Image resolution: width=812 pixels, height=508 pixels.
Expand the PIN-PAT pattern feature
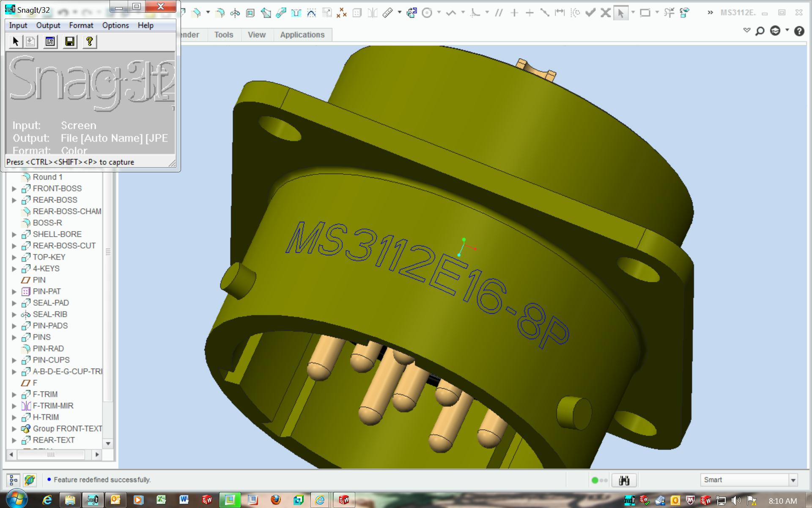click(x=14, y=292)
